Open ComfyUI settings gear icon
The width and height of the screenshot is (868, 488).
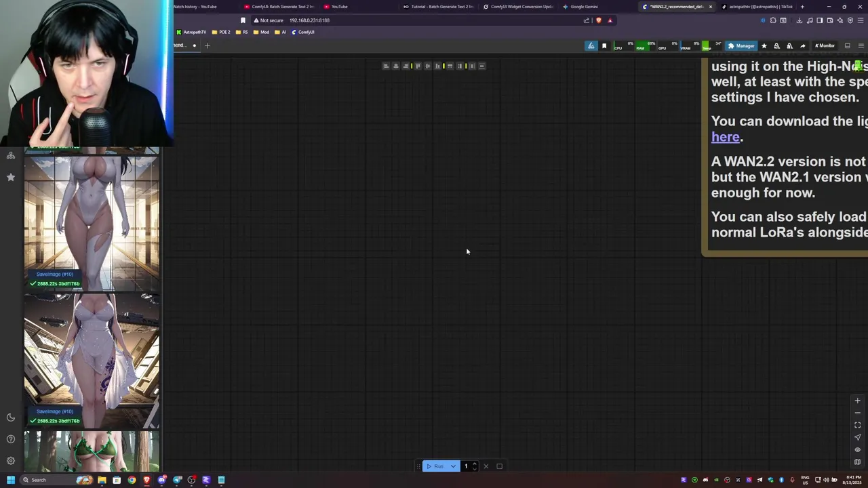click(11, 461)
